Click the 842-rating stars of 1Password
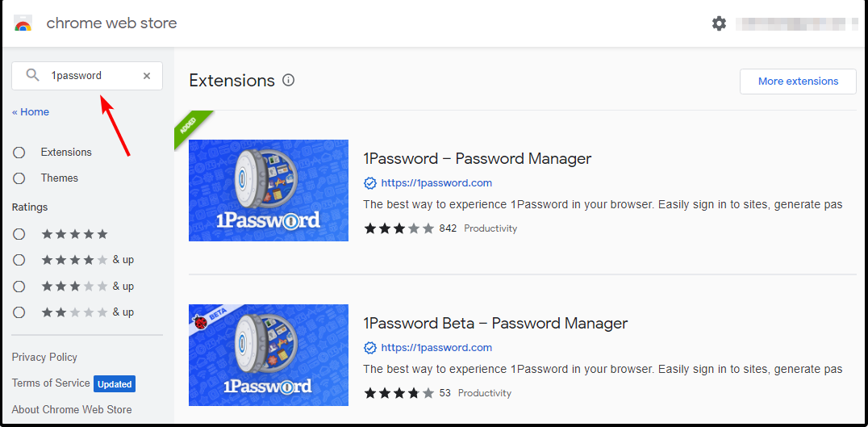Image resolution: width=868 pixels, height=427 pixels. tap(399, 228)
